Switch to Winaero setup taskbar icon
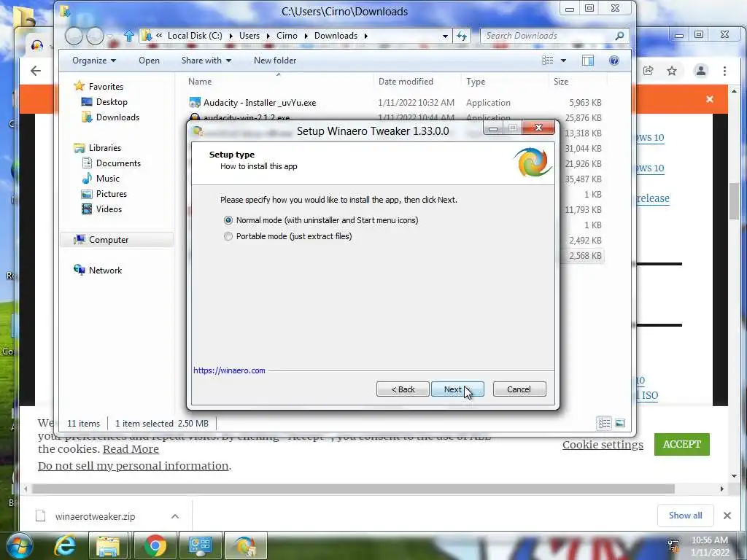This screenshot has width=747, height=560. tap(246, 545)
